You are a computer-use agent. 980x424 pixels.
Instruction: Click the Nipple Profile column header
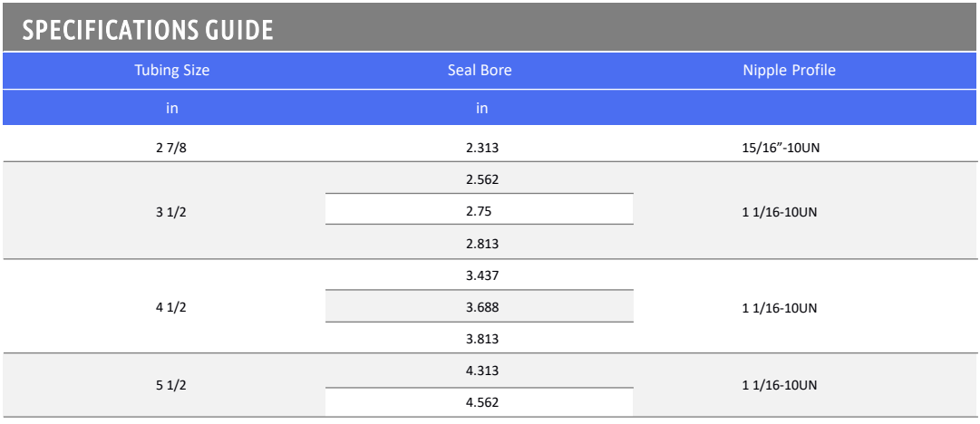(x=789, y=71)
